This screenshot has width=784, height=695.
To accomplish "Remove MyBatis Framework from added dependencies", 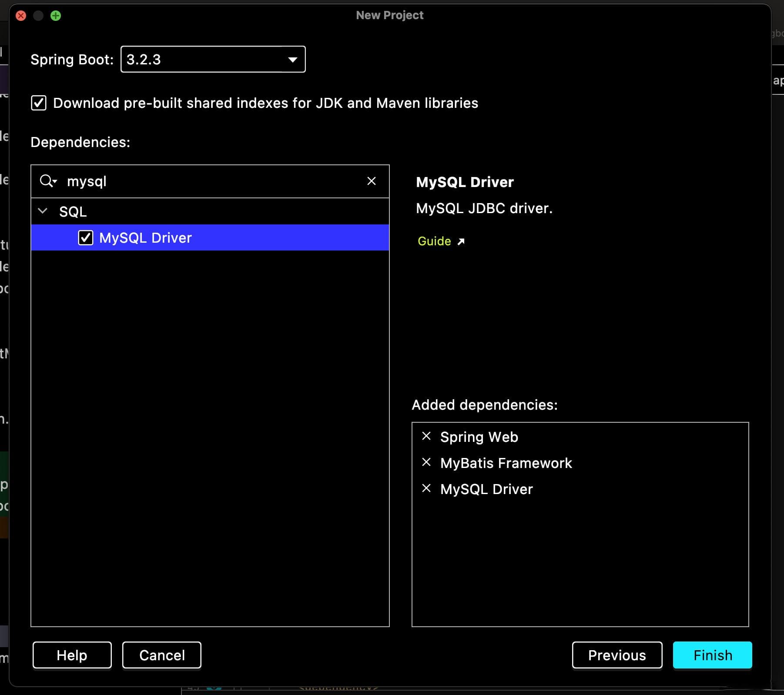I will pos(426,462).
